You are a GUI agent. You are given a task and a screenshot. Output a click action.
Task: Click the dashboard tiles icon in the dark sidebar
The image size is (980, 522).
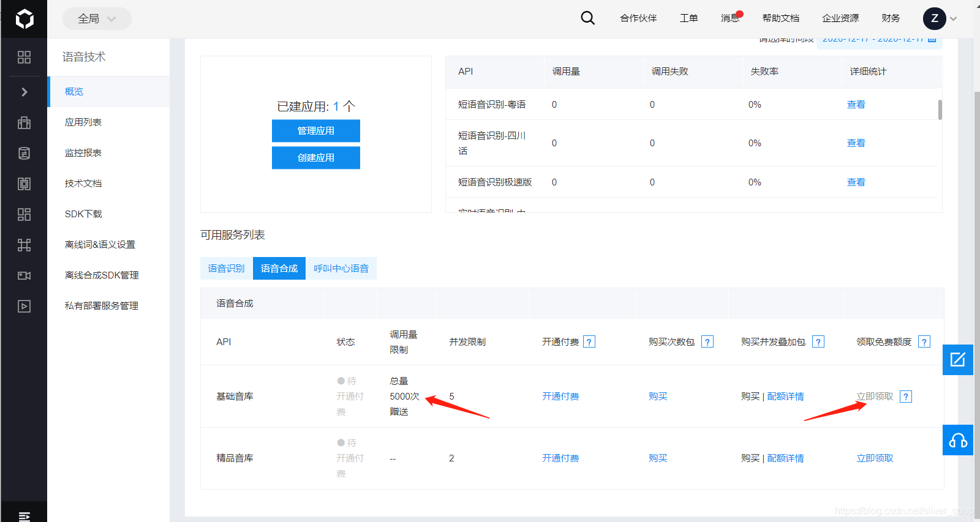[24, 214]
